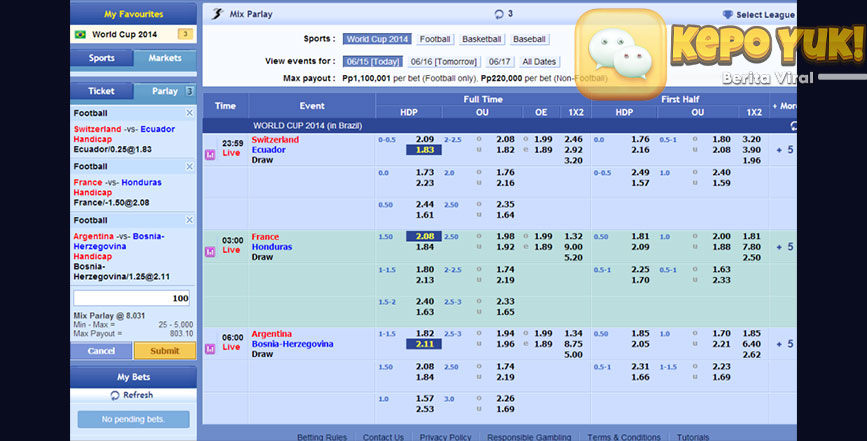Click the M icon for Argentina match
The width and height of the screenshot is (867, 441).
pos(210,349)
